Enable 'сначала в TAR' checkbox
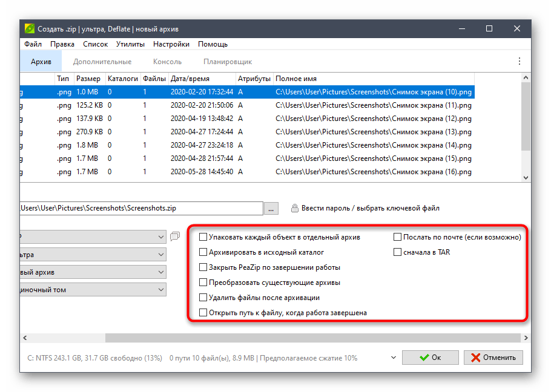 click(x=398, y=252)
